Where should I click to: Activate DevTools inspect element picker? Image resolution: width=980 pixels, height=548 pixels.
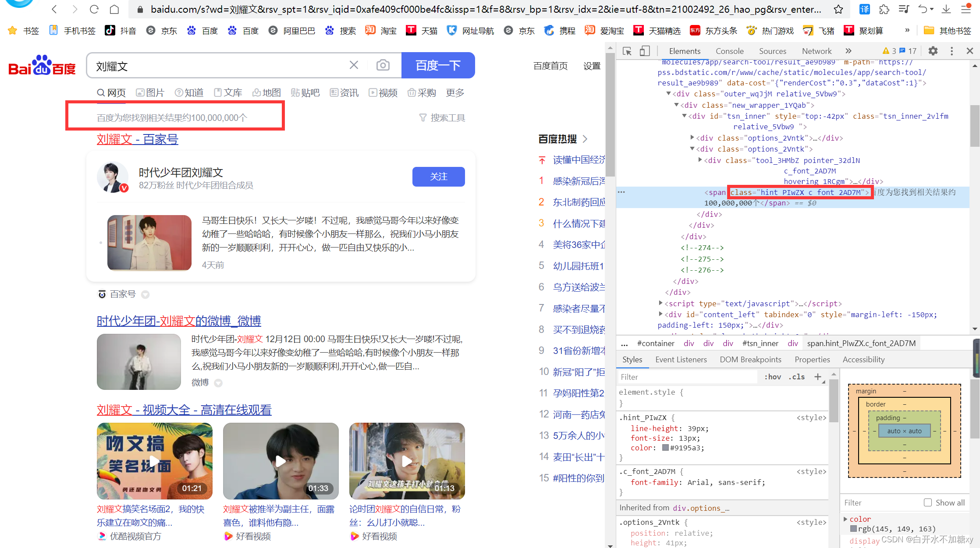(627, 51)
